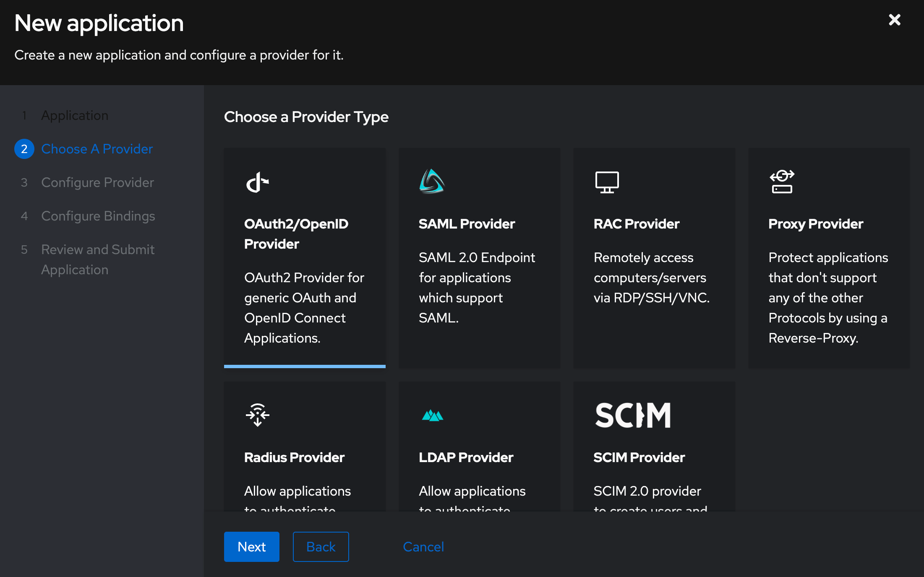Click the LDAP provider teal icon
The height and width of the screenshot is (577, 924).
(x=432, y=416)
